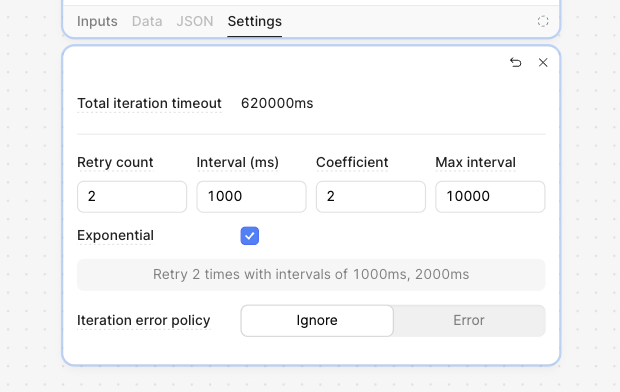The height and width of the screenshot is (392, 620).
Task: Click the Exponential label
Action: pyautogui.click(x=115, y=235)
